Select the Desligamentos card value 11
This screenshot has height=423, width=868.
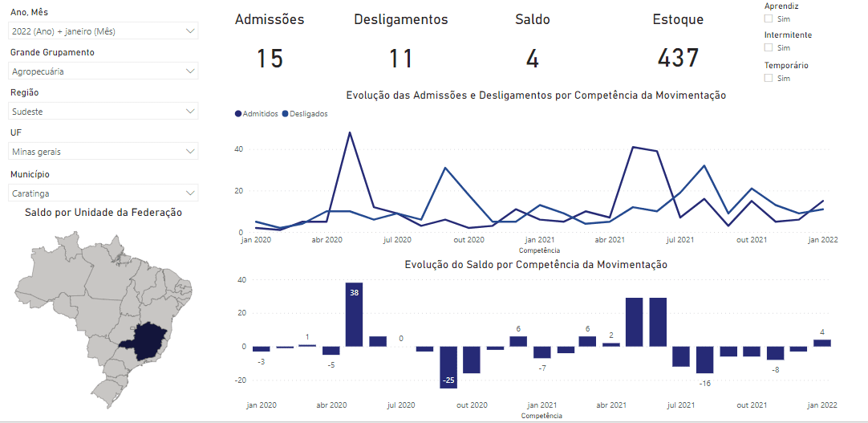tap(400, 59)
